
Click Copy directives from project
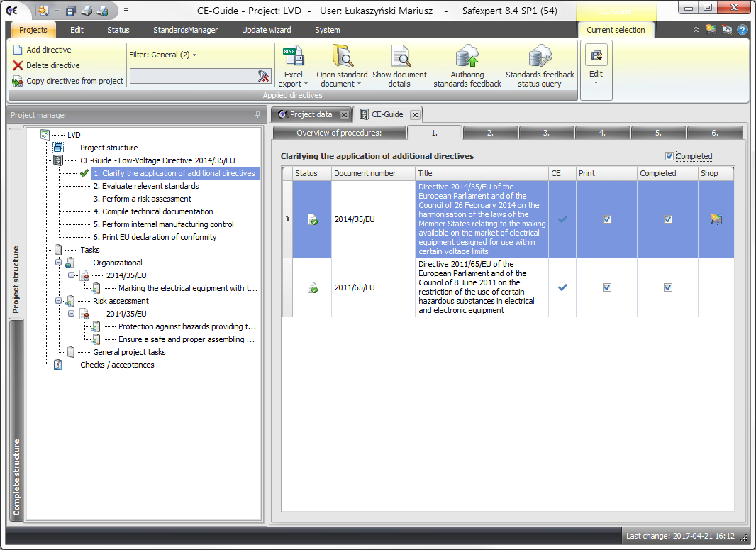pyautogui.click(x=74, y=81)
